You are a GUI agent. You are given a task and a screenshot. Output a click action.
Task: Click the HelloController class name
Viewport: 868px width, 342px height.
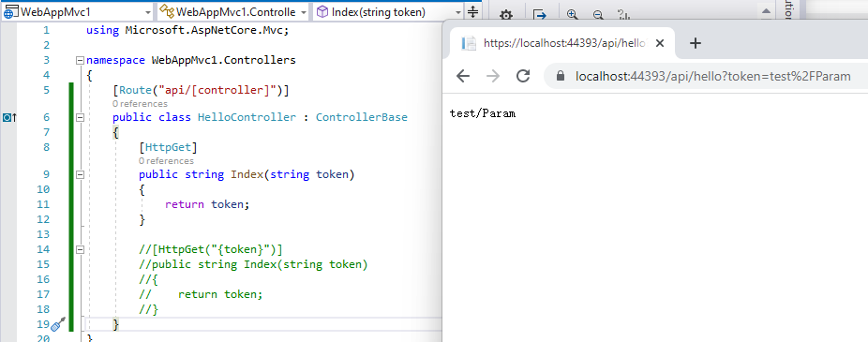click(x=247, y=117)
